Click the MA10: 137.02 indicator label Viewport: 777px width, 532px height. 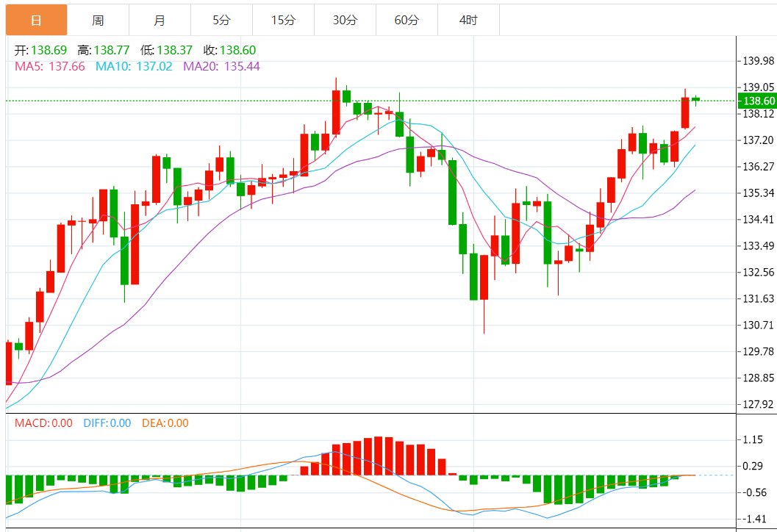point(134,66)
